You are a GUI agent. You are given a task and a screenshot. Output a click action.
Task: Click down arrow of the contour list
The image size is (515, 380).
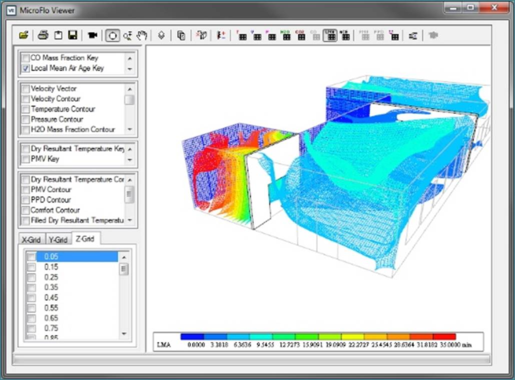(130, 129)
